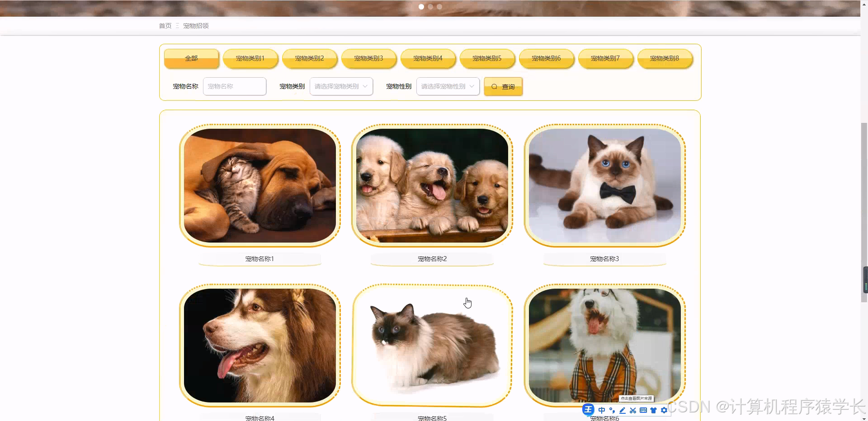Toggle IME punctuation mode icon
Image resolution: width=868 pixels, height=421 pixels.
(612, 410)
